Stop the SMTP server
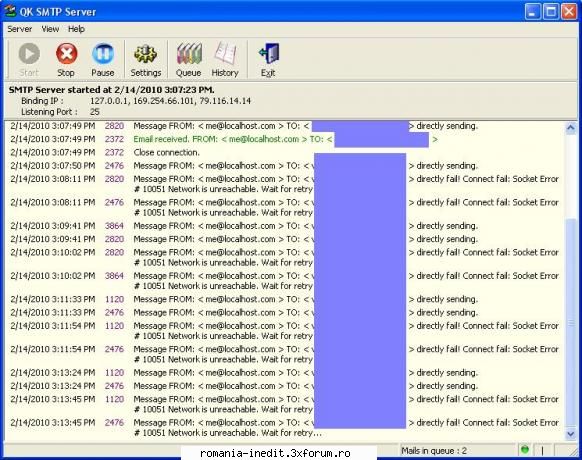This screenshot has width=582, height=460. click(x=66, y=59)
